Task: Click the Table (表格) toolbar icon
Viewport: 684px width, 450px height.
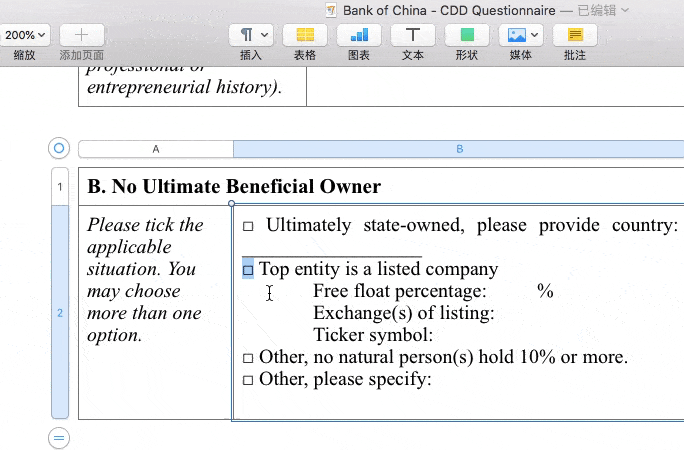Action: 305,35
